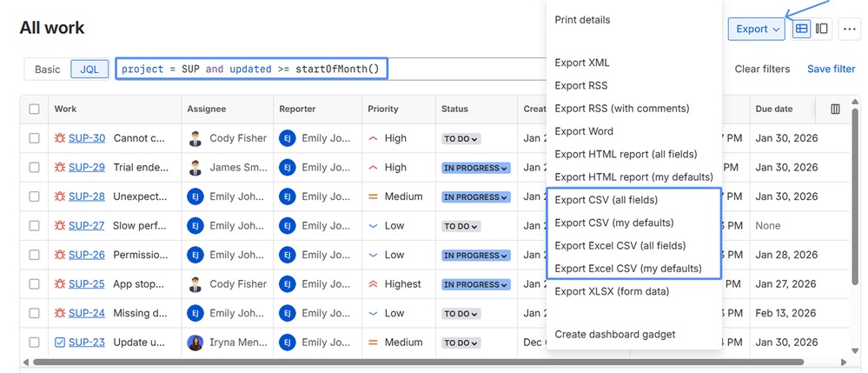Screen dimensions: 868x373
Task: Open IN PROGRESS status dropdown for SUP-29
Action: (475, 168)
